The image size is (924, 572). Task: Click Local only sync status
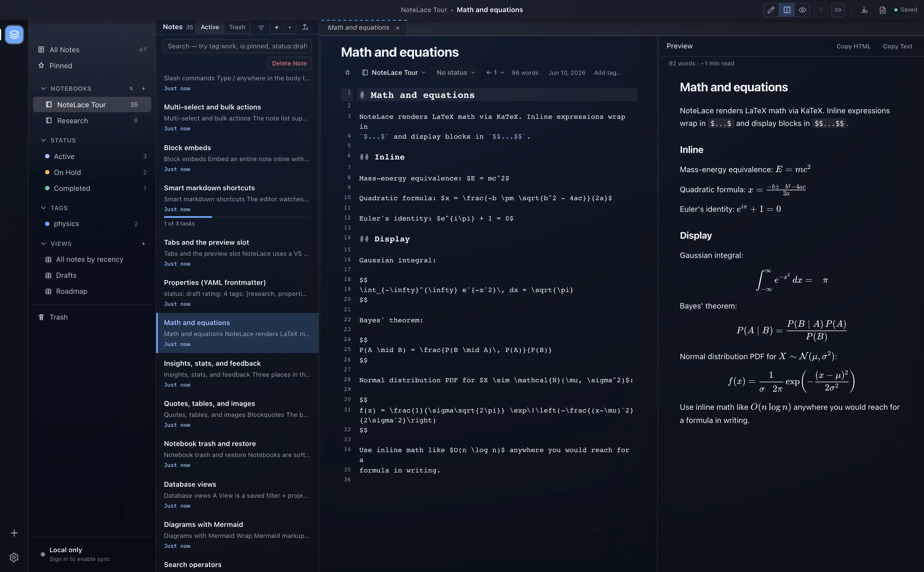click(x=92, y=554)
